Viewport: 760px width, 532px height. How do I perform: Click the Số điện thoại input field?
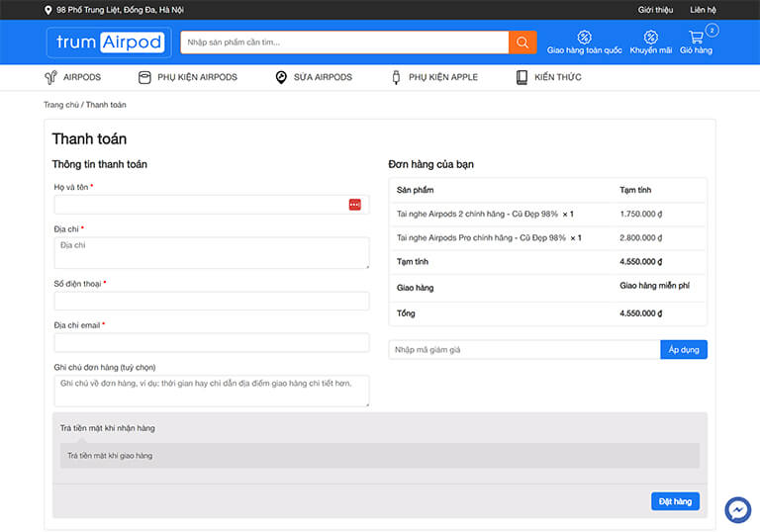point(211,301)
